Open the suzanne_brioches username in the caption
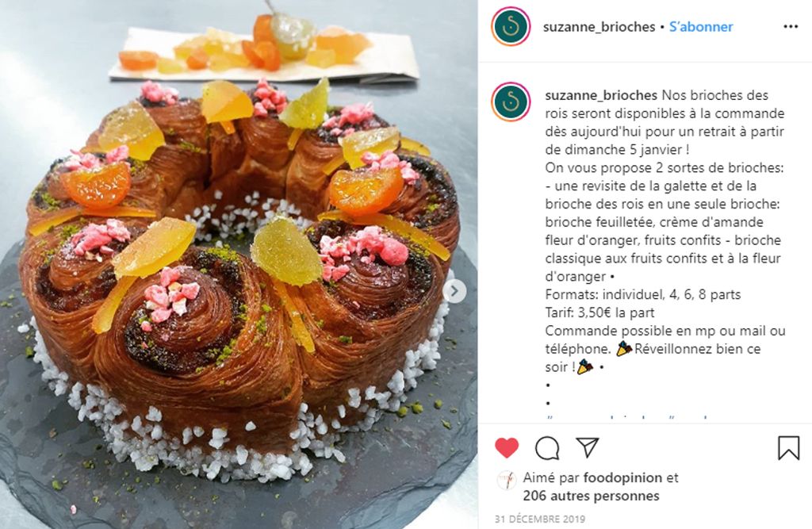 tap(601, 95)
